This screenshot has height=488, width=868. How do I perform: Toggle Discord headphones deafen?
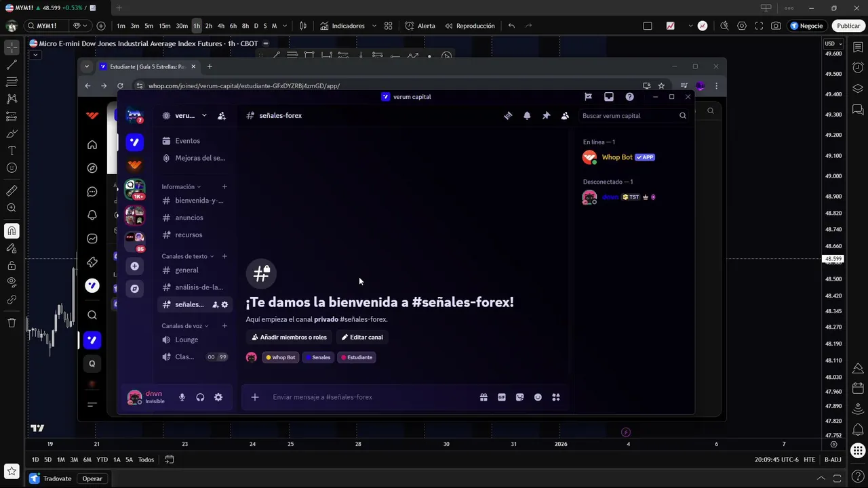[200, 397]
